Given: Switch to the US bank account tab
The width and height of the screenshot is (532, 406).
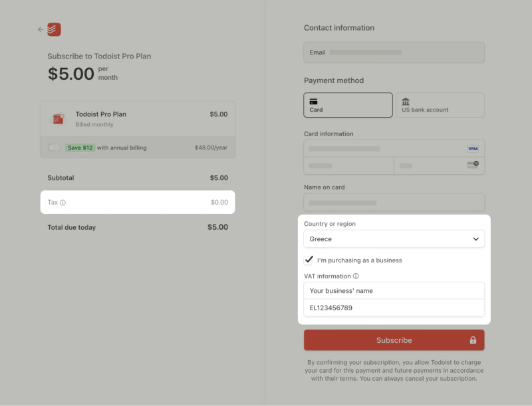Looking at the screenshot, I should 440,104.
